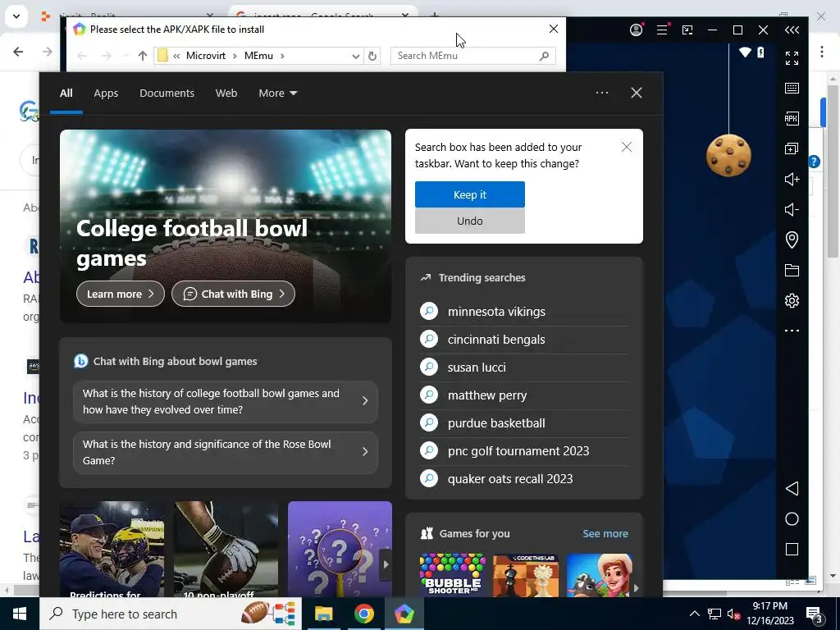Open MEmu keyboard mapping icon
Viewport: 840px width, 630px height.
click(x=792, y=88)
